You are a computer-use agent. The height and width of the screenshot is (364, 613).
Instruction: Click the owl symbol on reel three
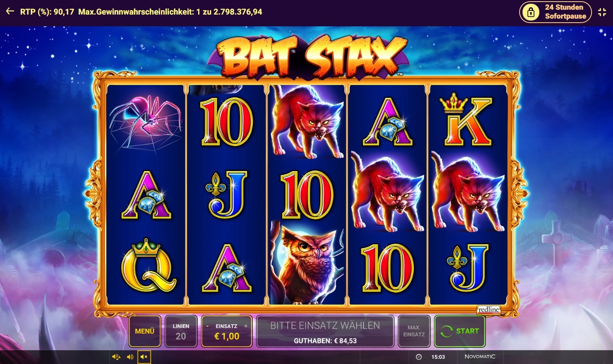pos(307,264)
